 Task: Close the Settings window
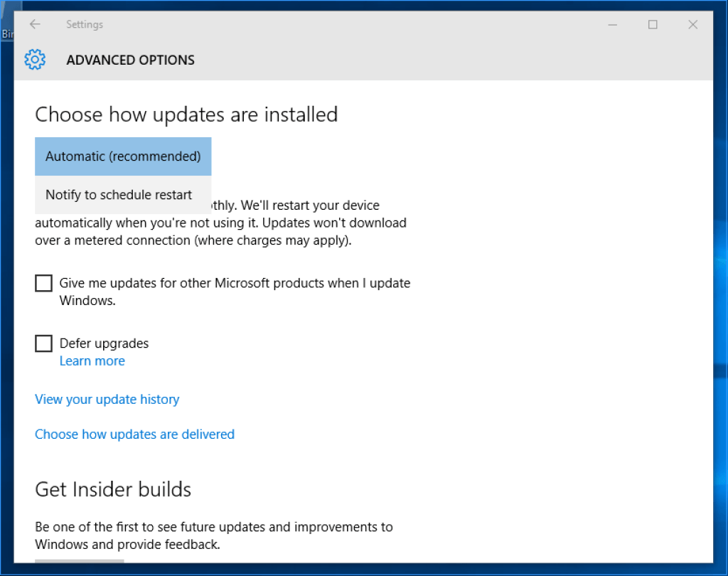pyautogui.click(x=692, y=24)
